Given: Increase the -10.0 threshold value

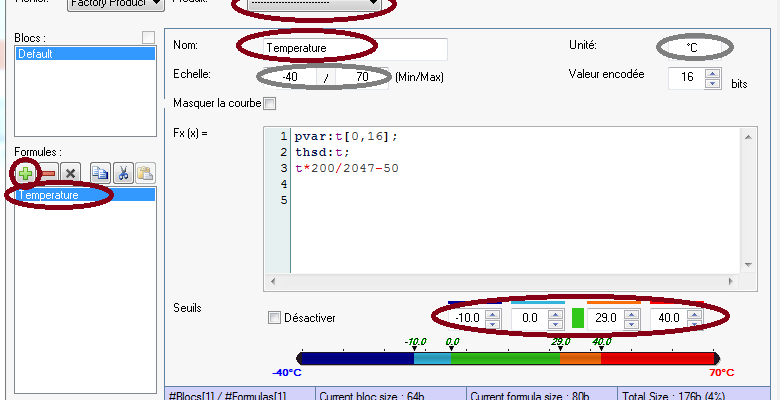Looking at the screenshot, I should [492, 314].
